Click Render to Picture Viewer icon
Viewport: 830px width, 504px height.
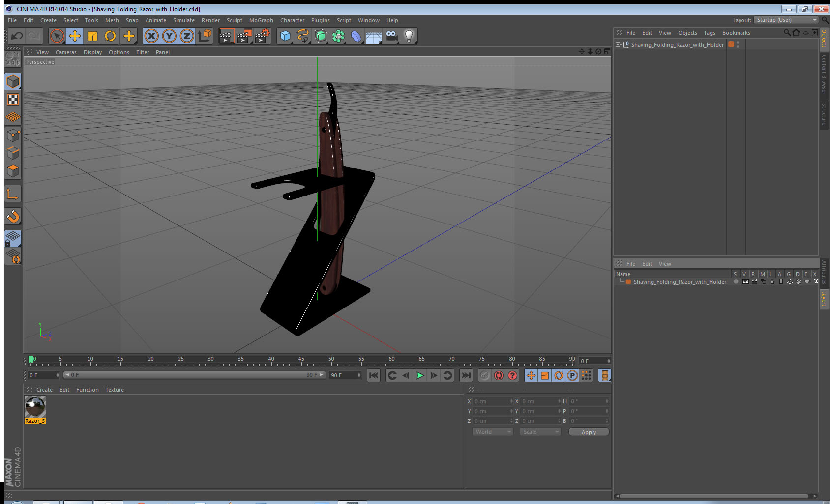(x=244, y=36)
